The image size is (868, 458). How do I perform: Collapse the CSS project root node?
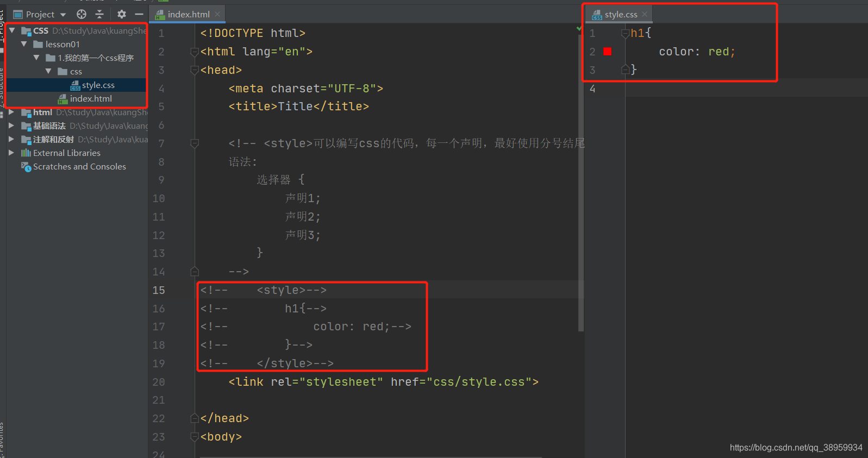12,31
